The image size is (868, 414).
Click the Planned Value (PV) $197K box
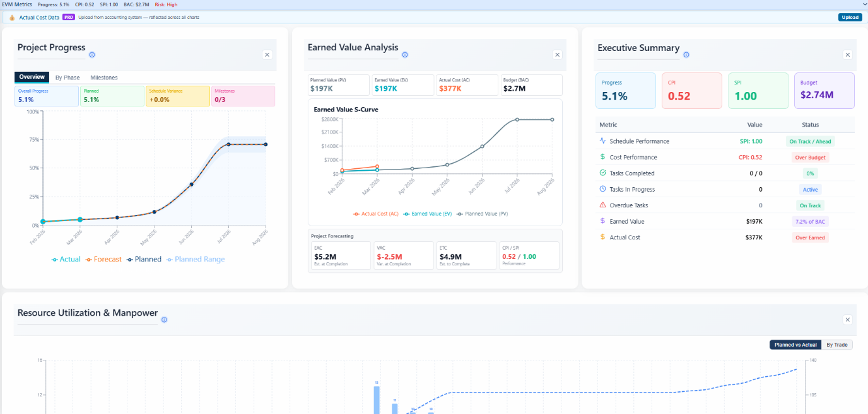click(x=339, y=85)
